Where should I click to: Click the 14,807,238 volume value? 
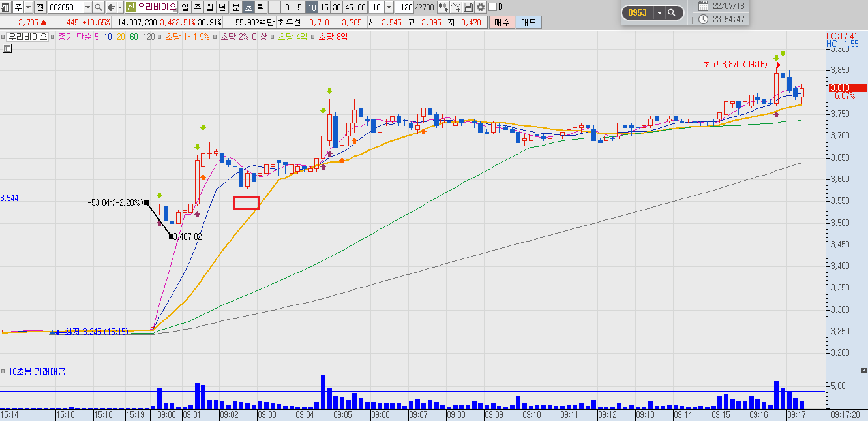pos(136,22)
